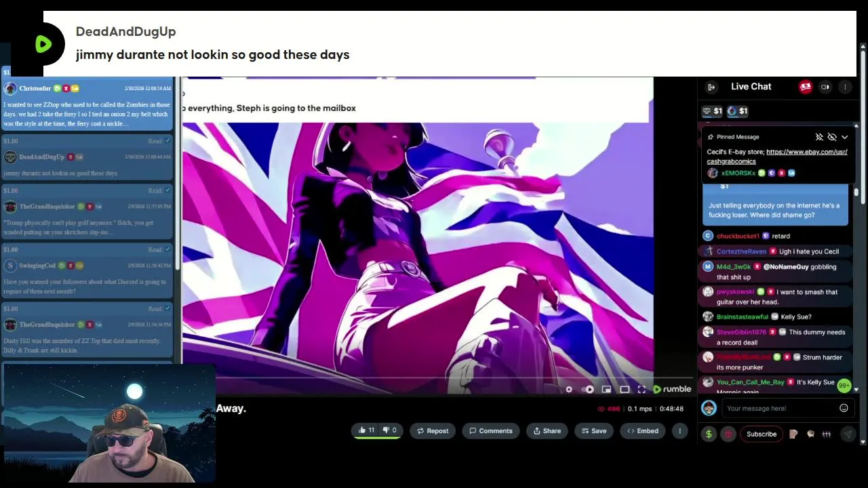868x488 pixels.
Task: Open Live Chat three-dot menu
Action: pos(845,87)
